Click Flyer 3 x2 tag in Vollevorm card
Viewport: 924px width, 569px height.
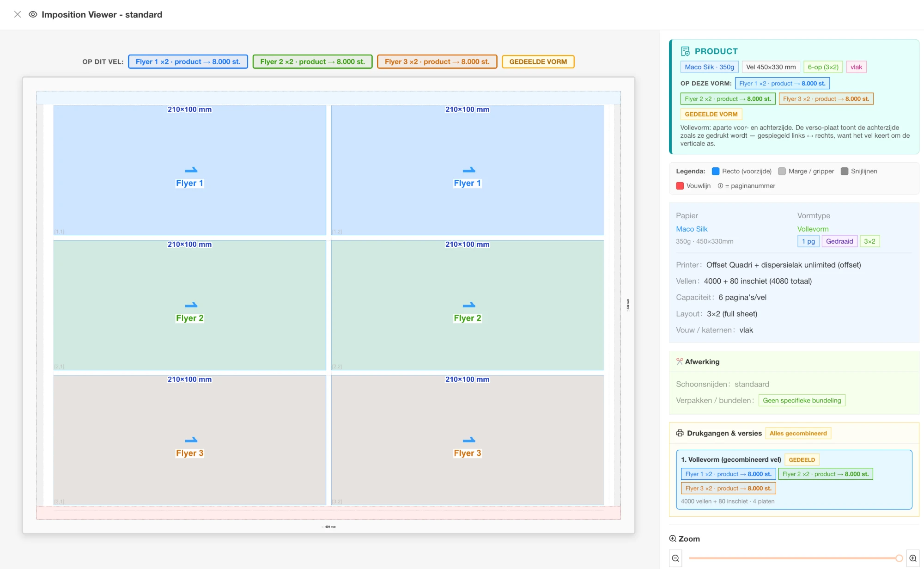[x=729, y=488]
